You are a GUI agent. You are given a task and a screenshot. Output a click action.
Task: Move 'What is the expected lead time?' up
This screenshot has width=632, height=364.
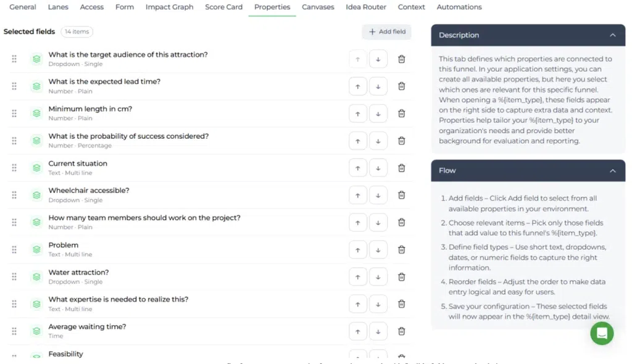pos(357,86)
